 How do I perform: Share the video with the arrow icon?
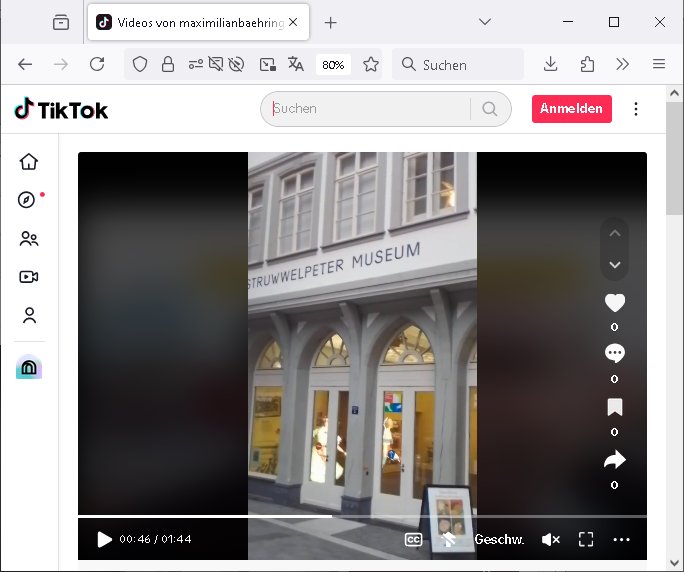click(x=614, y=460)
